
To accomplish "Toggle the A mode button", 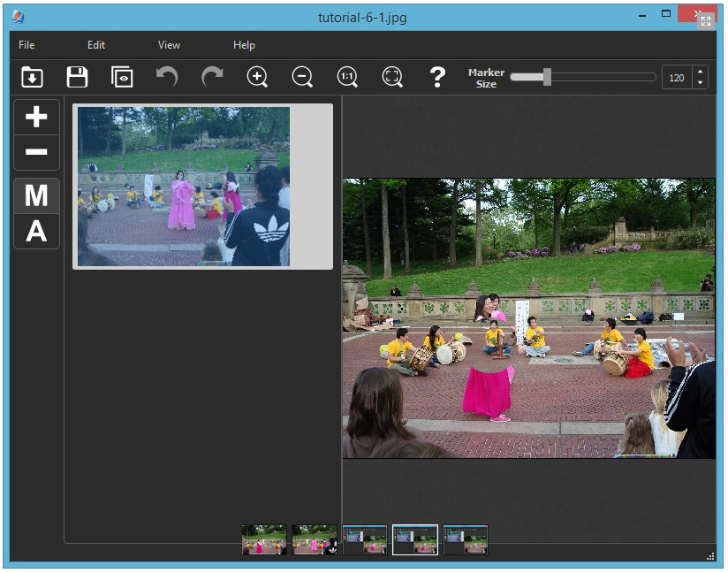I will [x=36, y=232].
